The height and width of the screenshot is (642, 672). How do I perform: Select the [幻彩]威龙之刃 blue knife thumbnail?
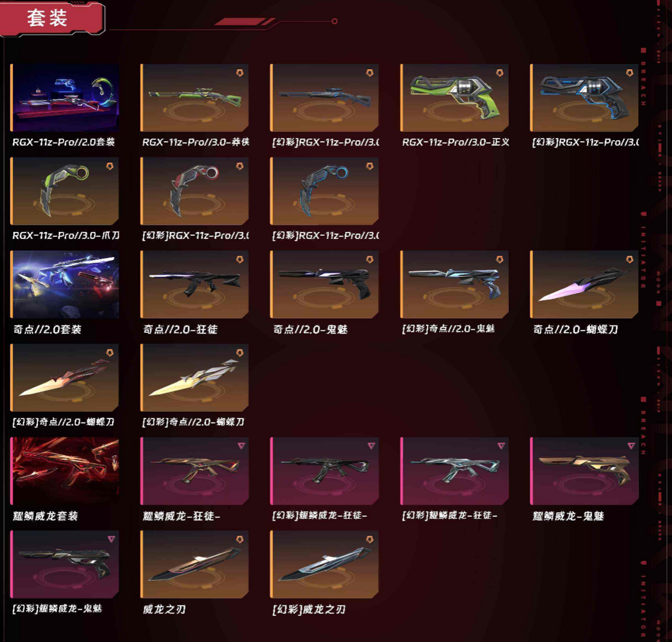tap(324, 564)
